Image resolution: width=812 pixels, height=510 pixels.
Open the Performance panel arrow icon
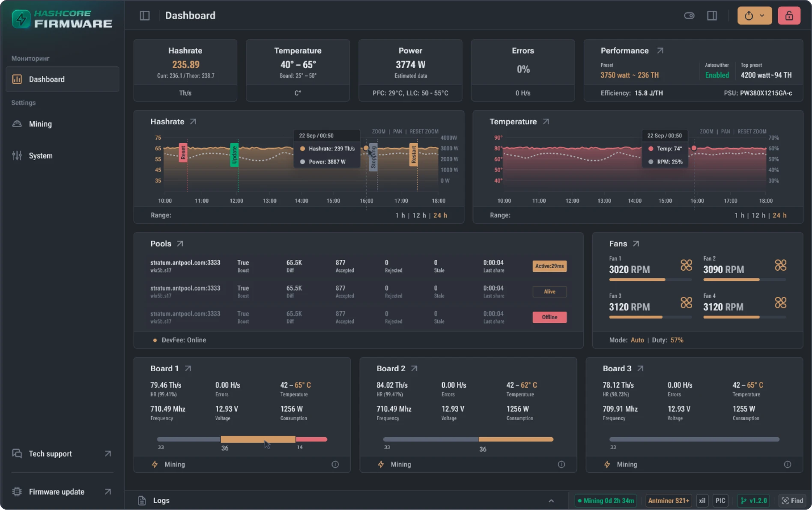click(660, 51)
